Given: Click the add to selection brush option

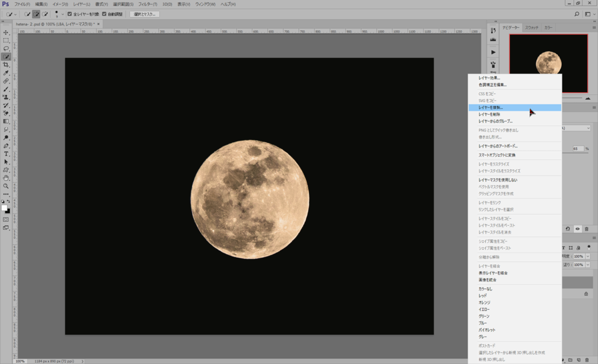Looking at the screenshot, I should point(36,14).
